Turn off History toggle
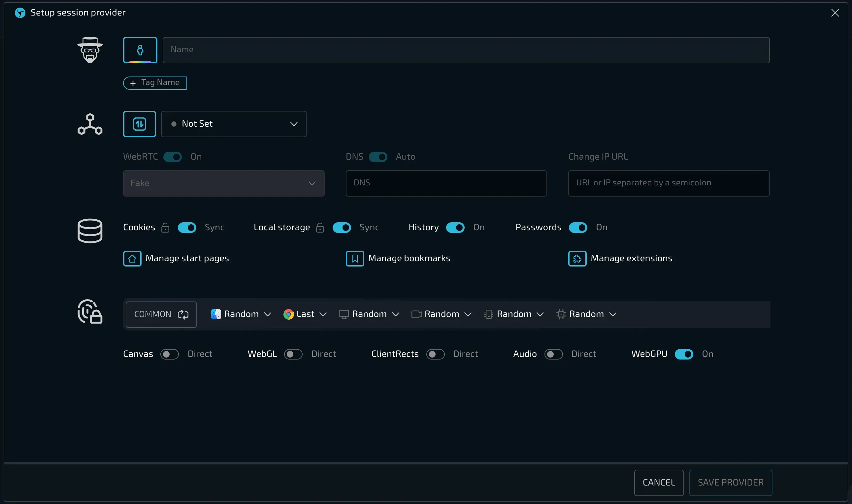 point(455,228)
